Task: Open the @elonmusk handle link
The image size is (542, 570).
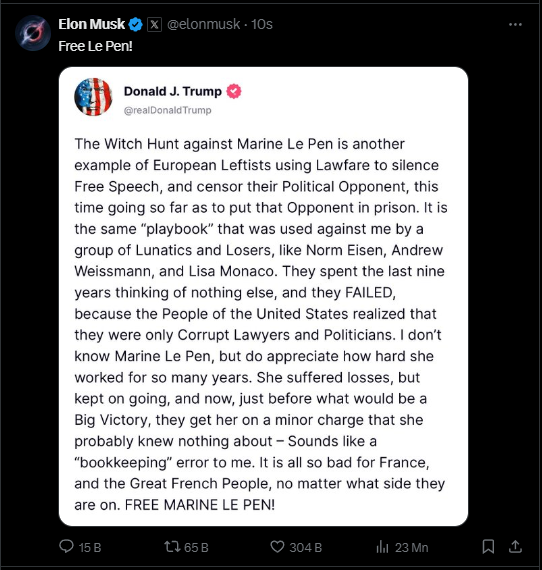Action: click(x=204, y=24)
